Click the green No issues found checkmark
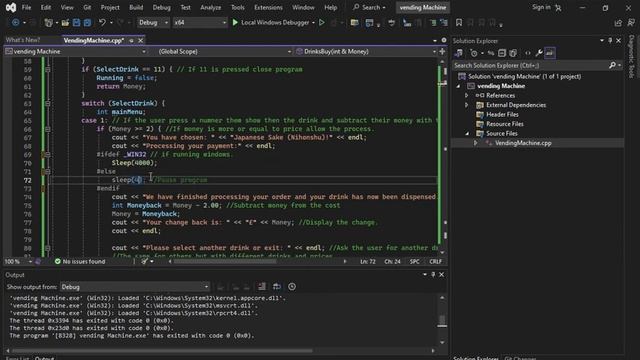Screen dimensions: 640x360 point(58,261)
